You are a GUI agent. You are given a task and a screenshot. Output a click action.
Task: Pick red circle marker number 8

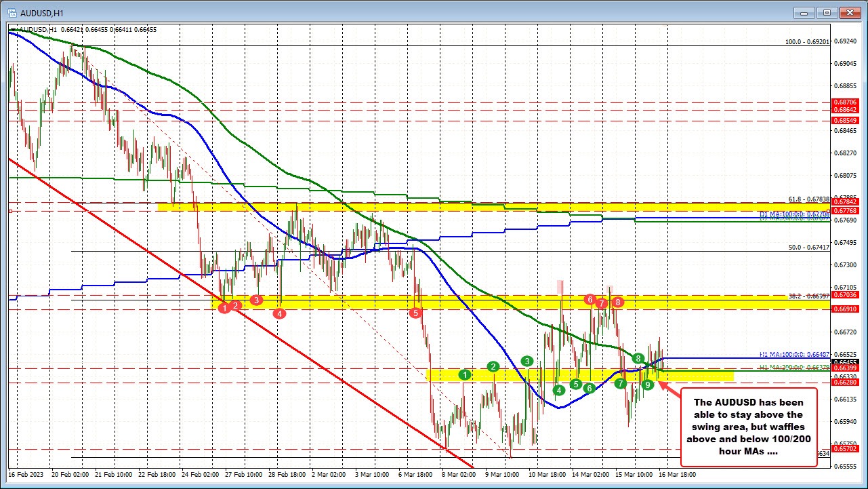618,302
